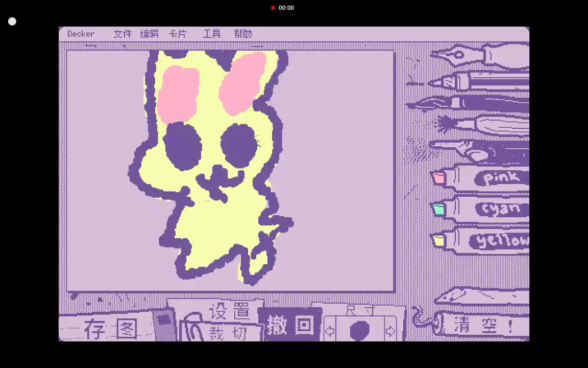Increase brush size with right arrow

pyautogui.click(x=390, y=331)
